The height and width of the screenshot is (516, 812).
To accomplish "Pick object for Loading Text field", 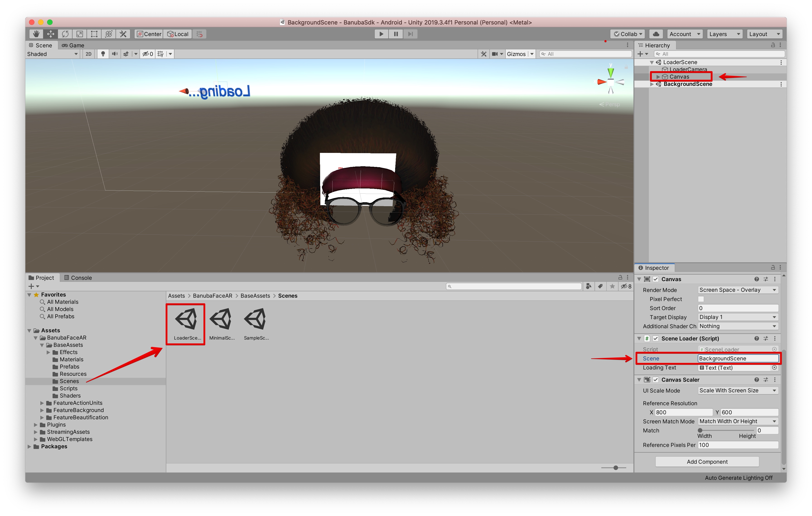I will click(775, 368).
